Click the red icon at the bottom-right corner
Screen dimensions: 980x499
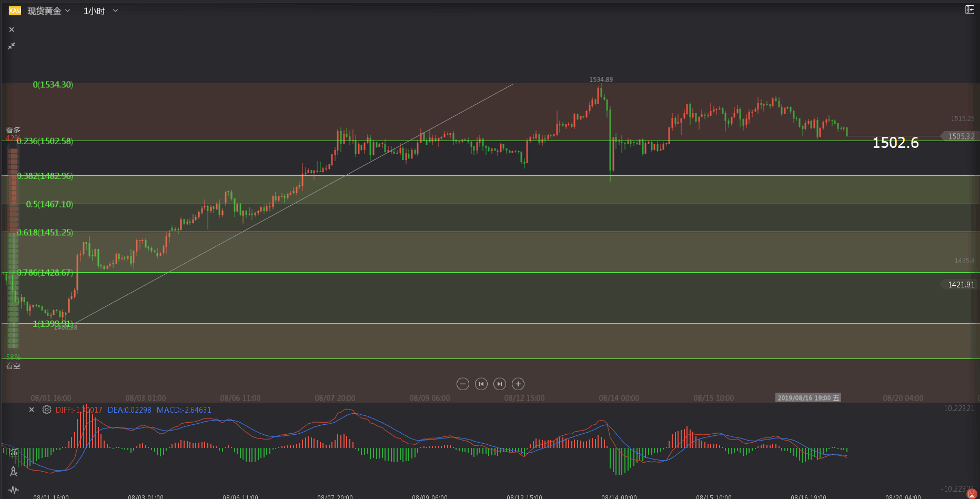972,494
